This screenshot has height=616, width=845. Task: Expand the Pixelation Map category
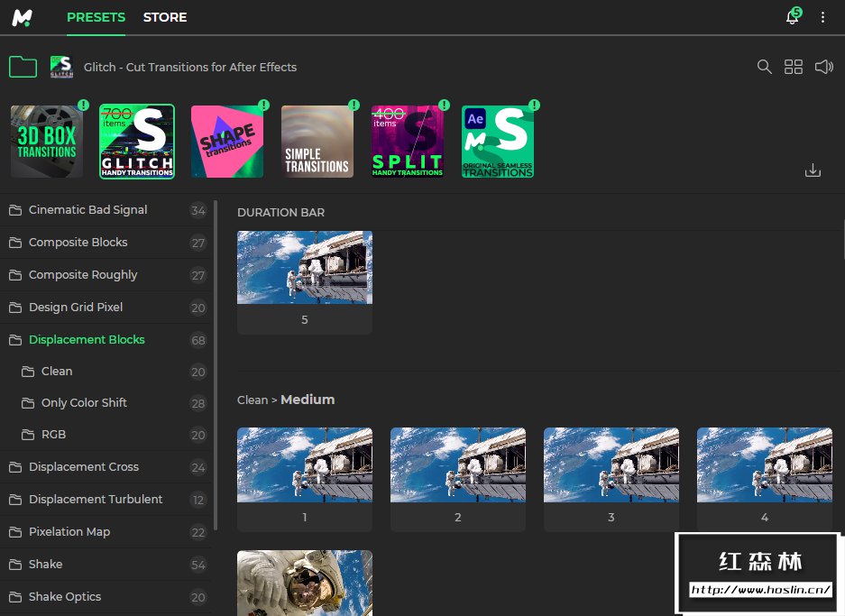pyautogui.click(x=106, y=532)
